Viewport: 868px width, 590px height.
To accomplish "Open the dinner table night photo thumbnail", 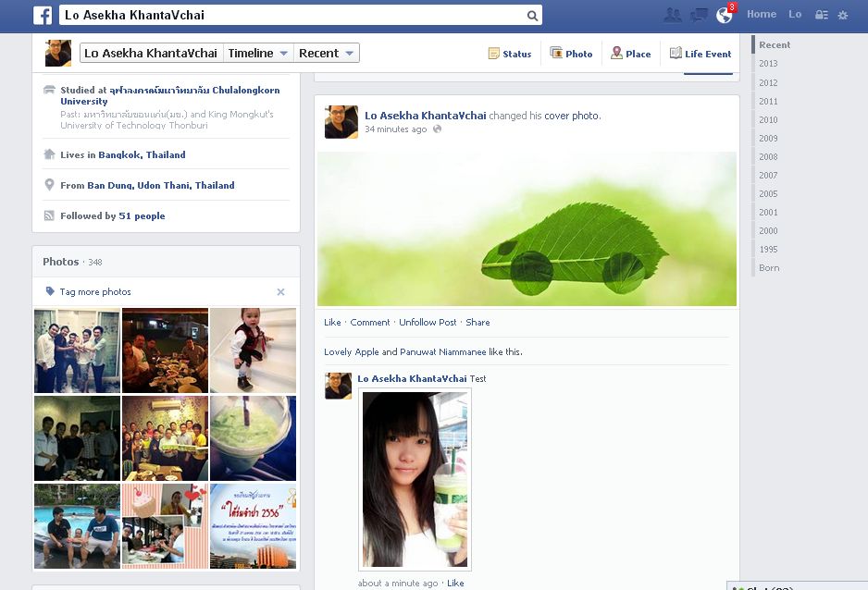I will 165,350.
